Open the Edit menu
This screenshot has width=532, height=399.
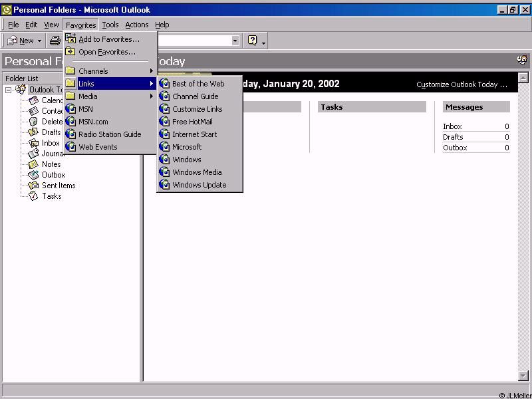(31, 25)
